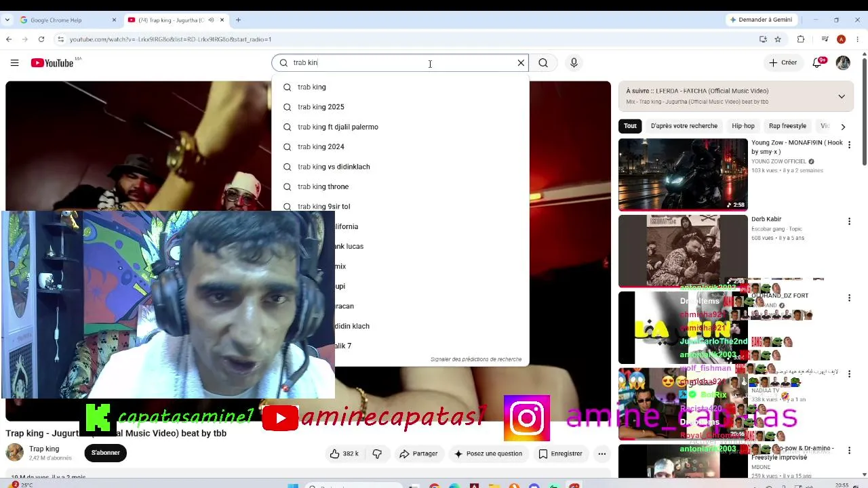Open a new Chrome tab
This screenshot has height=488, width=868.
tap(238, 20)
